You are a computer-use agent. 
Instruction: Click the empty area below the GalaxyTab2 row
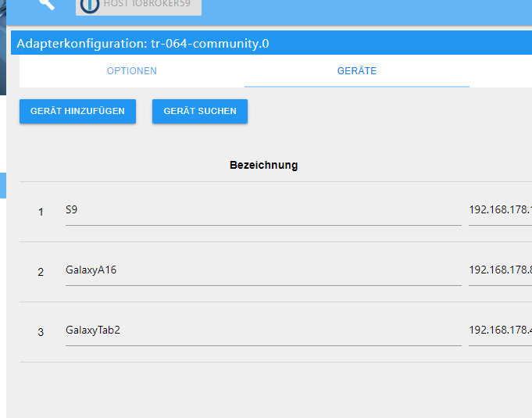click(x=266, y=389)
